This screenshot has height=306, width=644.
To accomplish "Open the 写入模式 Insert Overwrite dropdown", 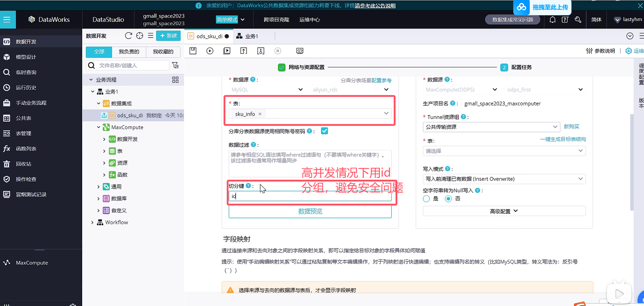I will (504, 179).
